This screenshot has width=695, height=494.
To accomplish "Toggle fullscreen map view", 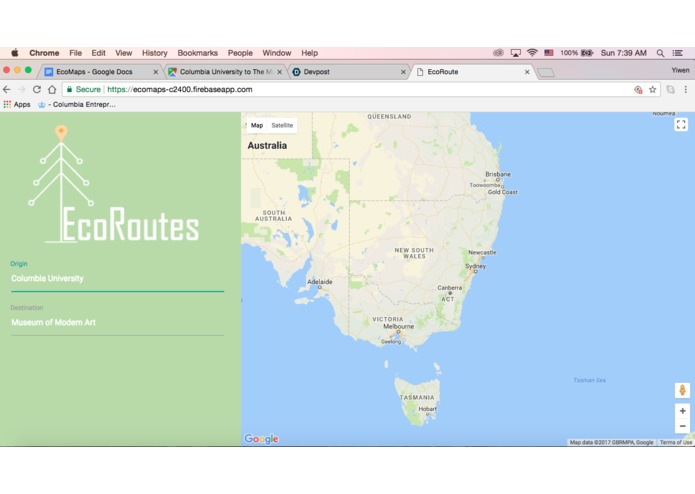I will click(681, 124).
